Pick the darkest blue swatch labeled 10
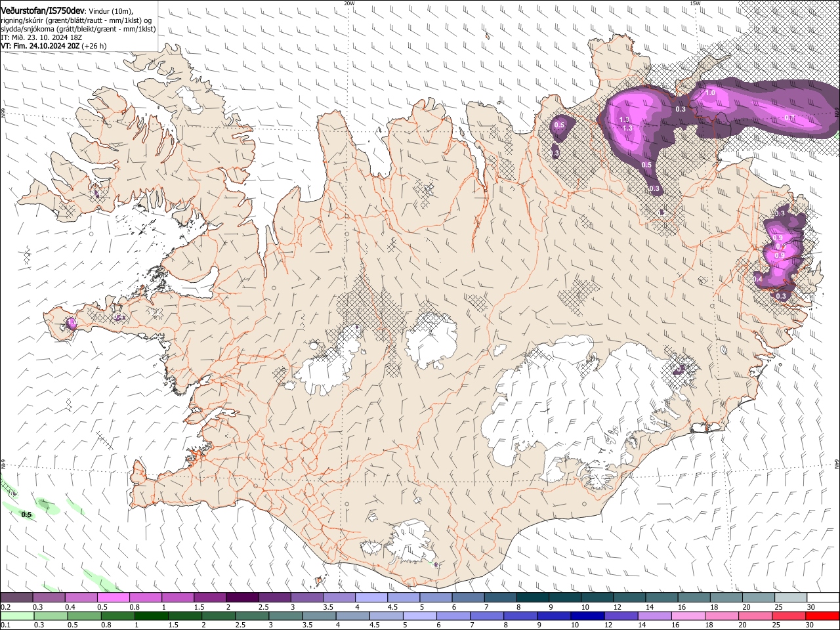This screenshot has height=630, width=840. pos(587,616)
